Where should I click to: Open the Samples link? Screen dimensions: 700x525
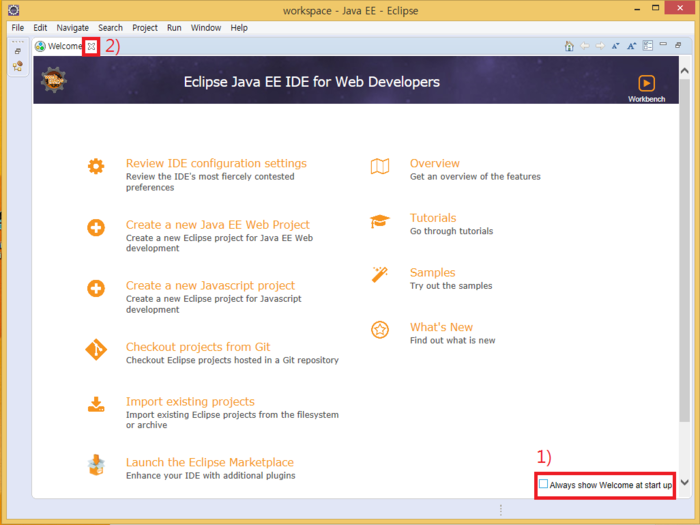coord(433,272)
